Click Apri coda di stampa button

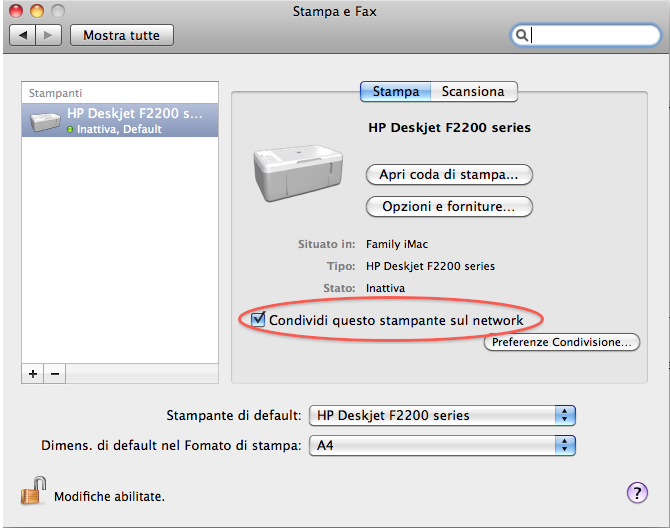[x=449, y=175]
